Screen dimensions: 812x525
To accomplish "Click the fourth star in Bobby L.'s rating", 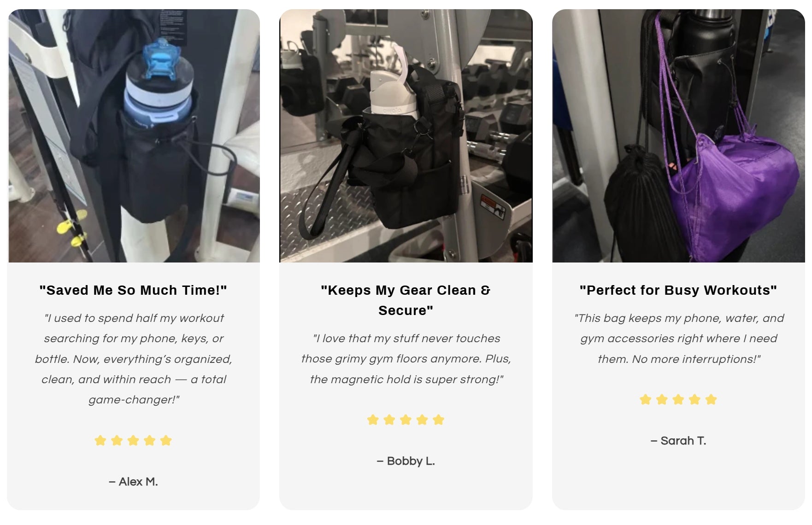I will point(422,420).
